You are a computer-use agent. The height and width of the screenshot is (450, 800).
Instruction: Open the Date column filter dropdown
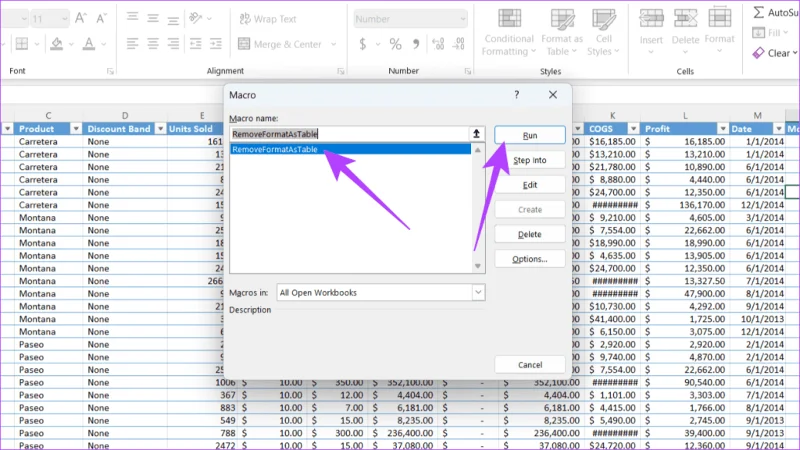[x=779, y=129]
